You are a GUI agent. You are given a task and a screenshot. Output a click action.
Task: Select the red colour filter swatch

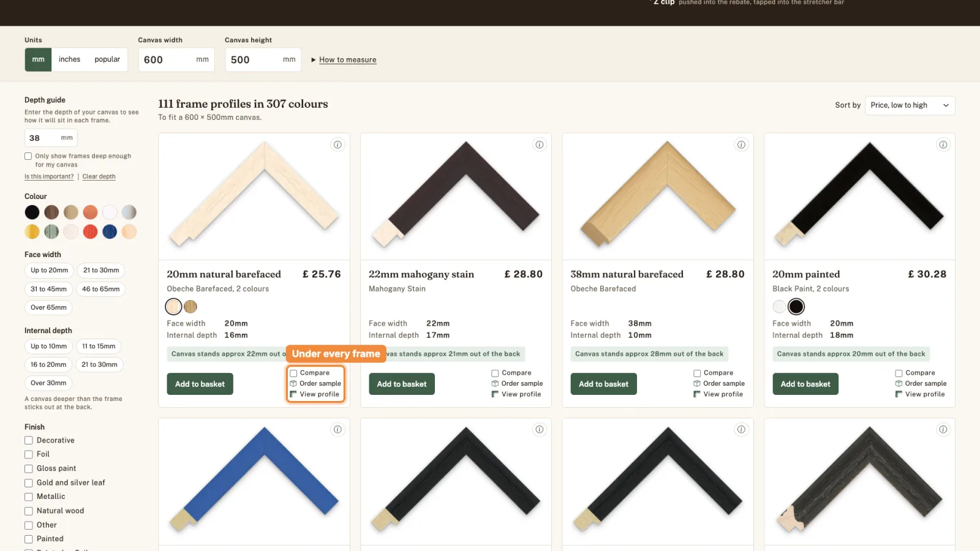click(x=91, y=231)
